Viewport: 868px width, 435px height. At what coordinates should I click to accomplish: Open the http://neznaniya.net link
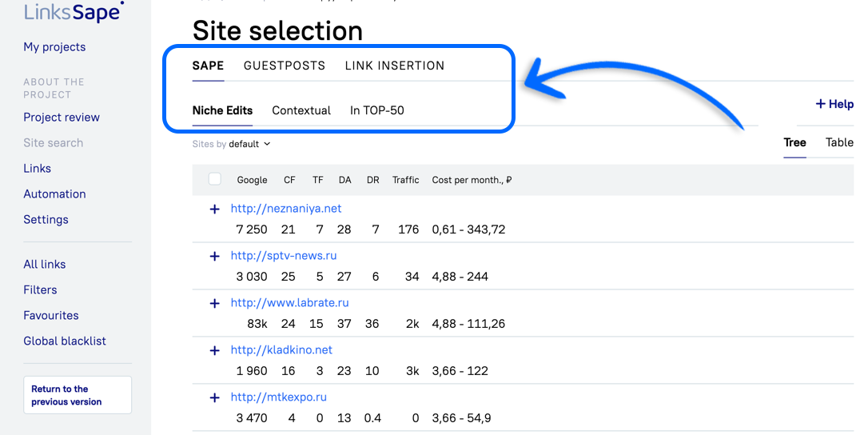[286, 209]
